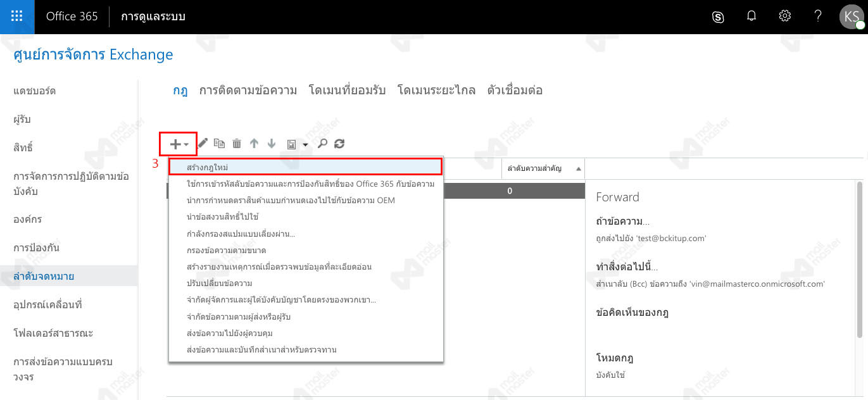Image resolution: width=868 pixels, height=400 pixels.
Task: Select สร้างกฎใหม่ from the menu
Action: pyautogui.click(x=305, y=167)
